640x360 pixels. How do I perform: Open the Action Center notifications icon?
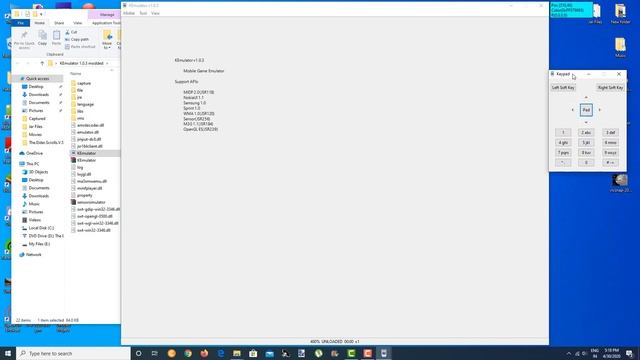[629, 353]
